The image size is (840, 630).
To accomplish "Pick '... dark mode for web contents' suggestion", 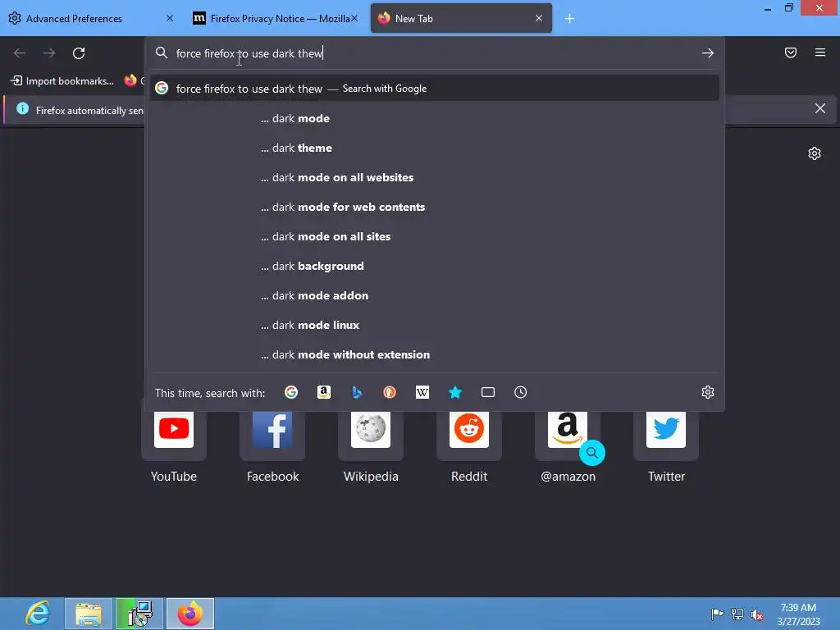I will pos(435,207).
